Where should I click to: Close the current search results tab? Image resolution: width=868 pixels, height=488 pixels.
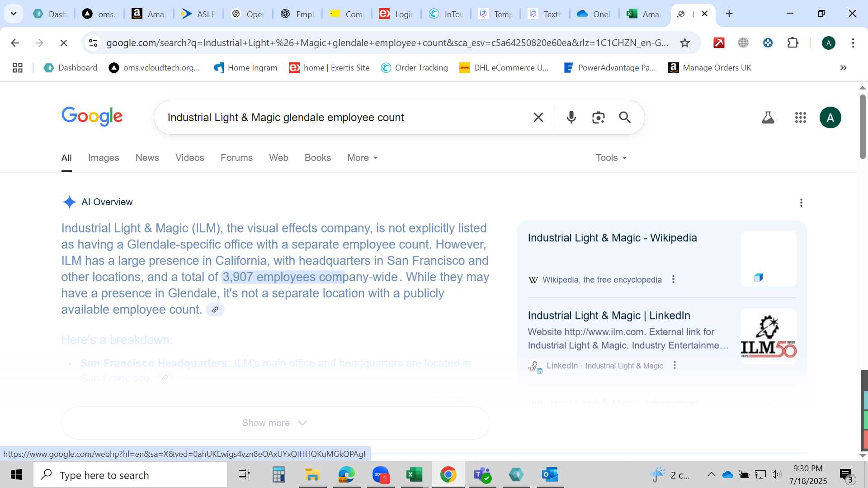[x=704, y=14]
